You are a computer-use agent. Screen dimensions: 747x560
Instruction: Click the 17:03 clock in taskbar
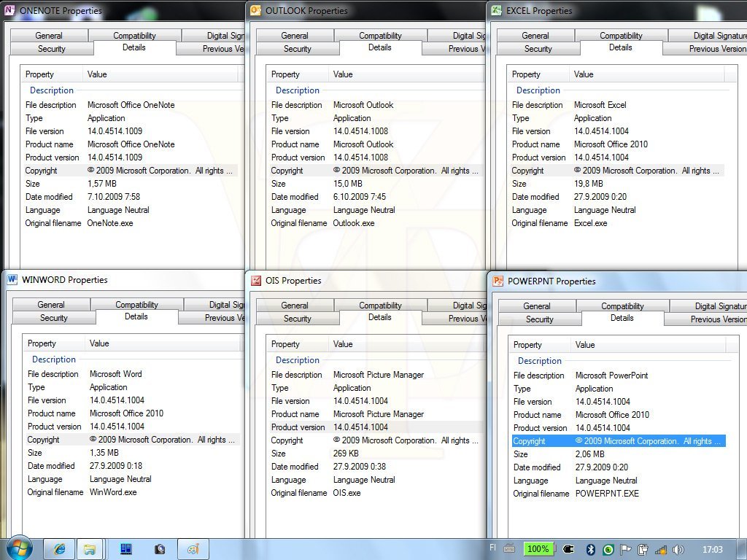(712, 550)
